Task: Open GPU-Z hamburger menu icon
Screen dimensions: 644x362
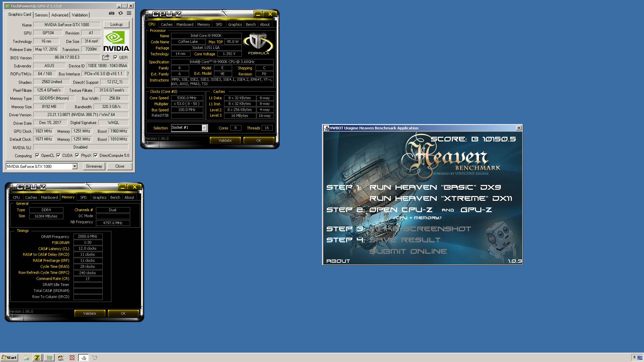Action: tap(129, 13)
